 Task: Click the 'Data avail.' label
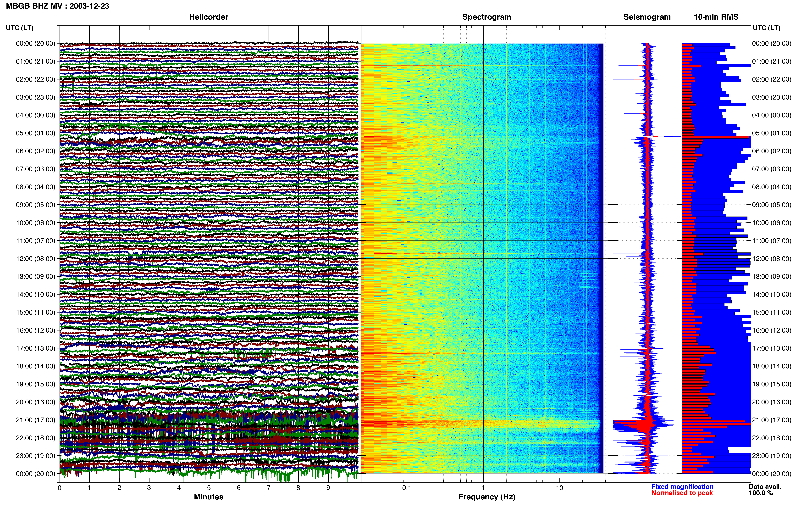[x=765, y=486]
